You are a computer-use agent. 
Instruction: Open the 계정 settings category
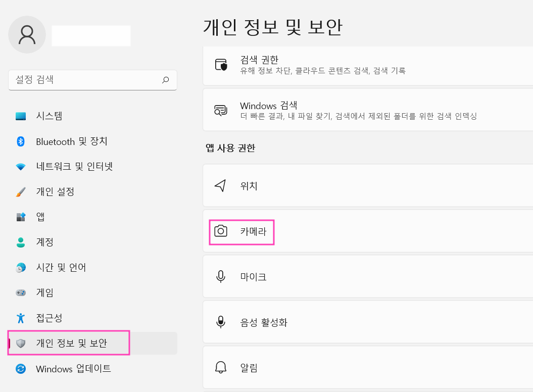tap(92, 242)
